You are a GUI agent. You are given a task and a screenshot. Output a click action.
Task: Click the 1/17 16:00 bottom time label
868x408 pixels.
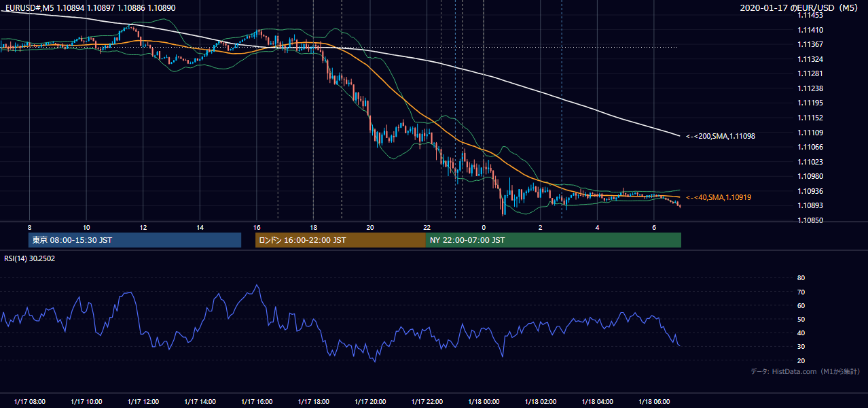tap(257, 402)
